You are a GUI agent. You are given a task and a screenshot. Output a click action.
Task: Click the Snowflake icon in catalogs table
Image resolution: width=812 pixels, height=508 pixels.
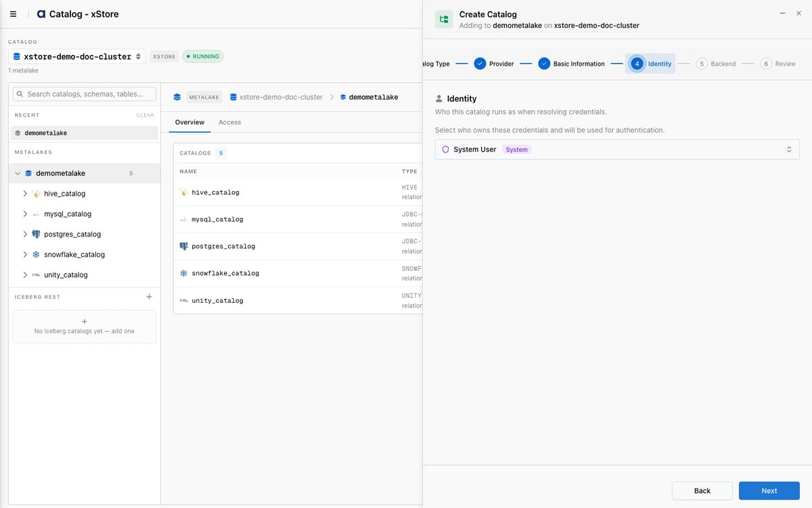tap(183, 274)
